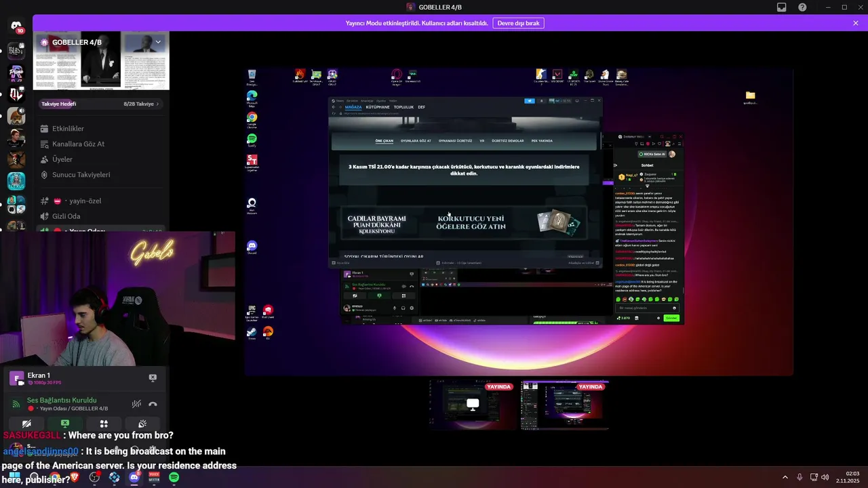Screen dimensions: 868x488
Task: Open the Blast server icon
Action: tap(16, 50)
